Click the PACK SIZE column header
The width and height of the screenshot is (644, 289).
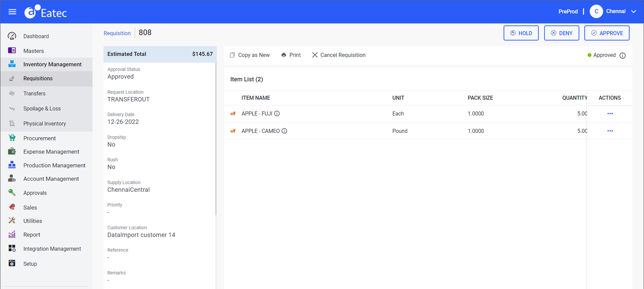pos(480,98)
